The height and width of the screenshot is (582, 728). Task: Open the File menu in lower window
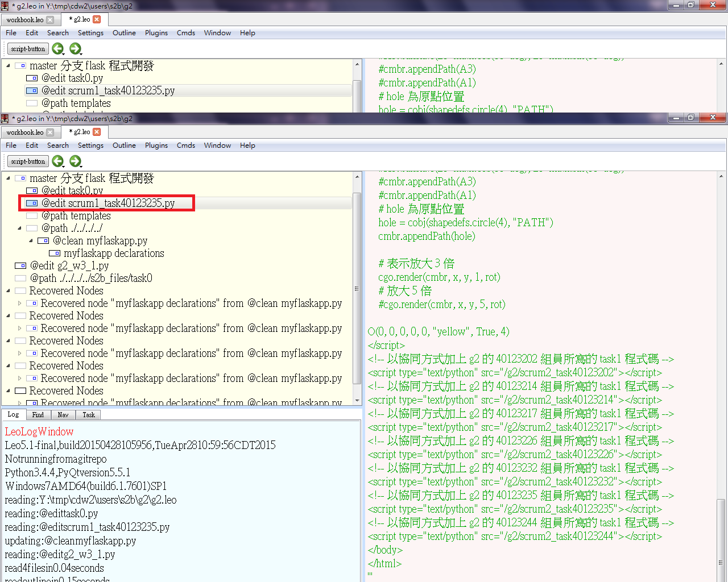(11, 145)
